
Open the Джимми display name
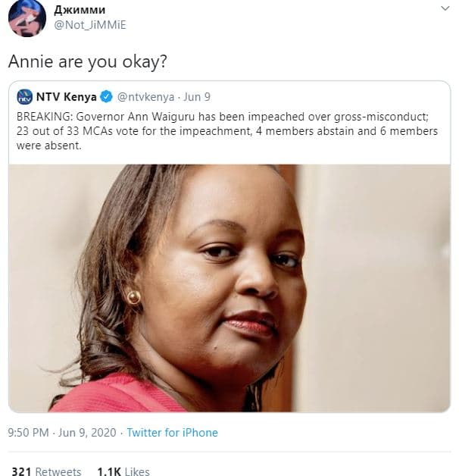[80, 10]
